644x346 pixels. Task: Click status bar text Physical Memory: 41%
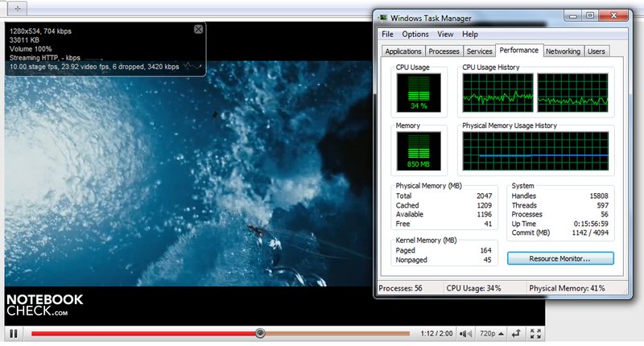567,288
